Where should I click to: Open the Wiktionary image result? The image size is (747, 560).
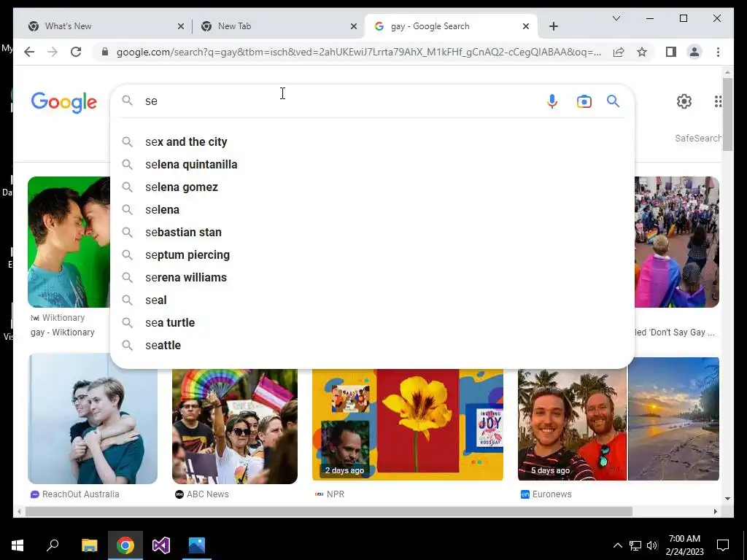[69, 242]
